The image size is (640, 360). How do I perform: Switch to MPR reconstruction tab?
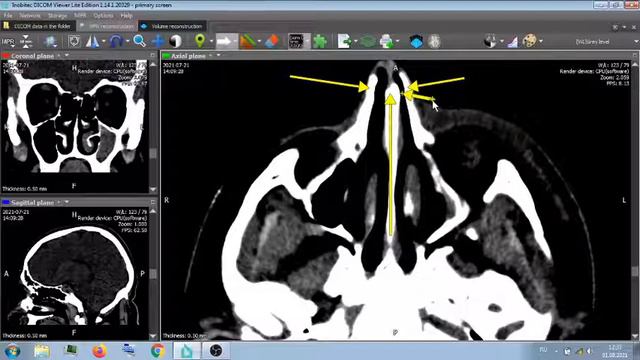[x=107, y=26]
